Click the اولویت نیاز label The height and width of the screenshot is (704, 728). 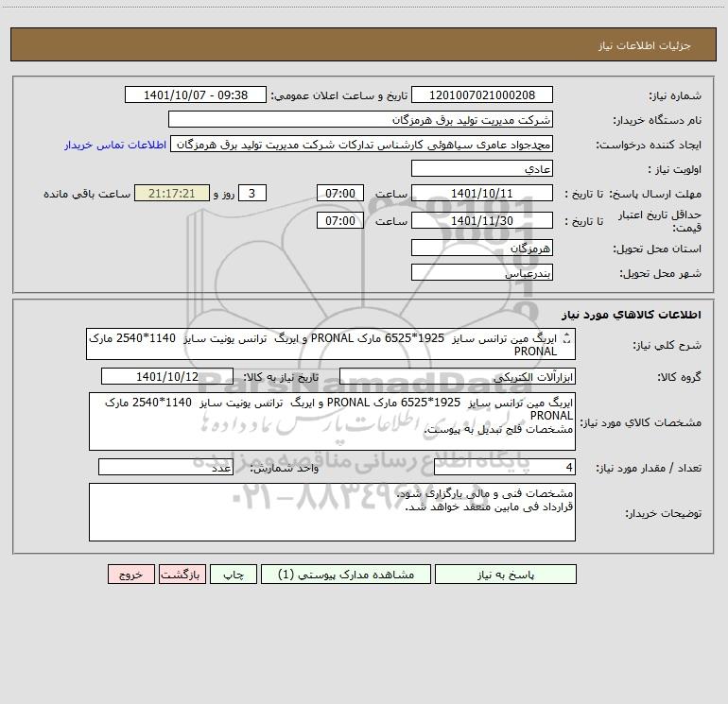click(675, 169)
